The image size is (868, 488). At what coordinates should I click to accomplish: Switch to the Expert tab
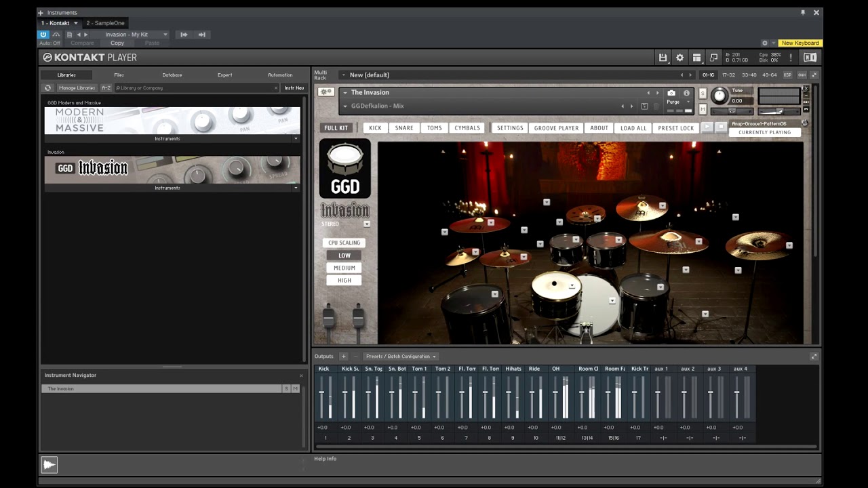click(224, 75)
